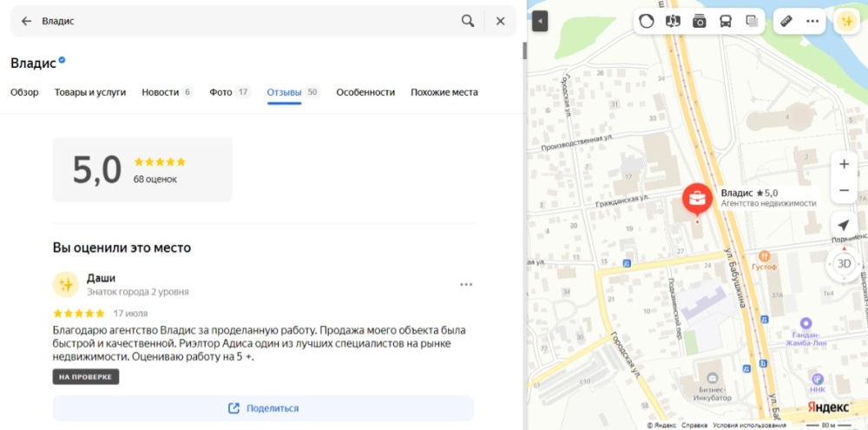The width and height of the screenshot is (868, 430).
Task: Toggle the traffic layer icon on the map
Action: pyautogui.click(x=646, y=22)
